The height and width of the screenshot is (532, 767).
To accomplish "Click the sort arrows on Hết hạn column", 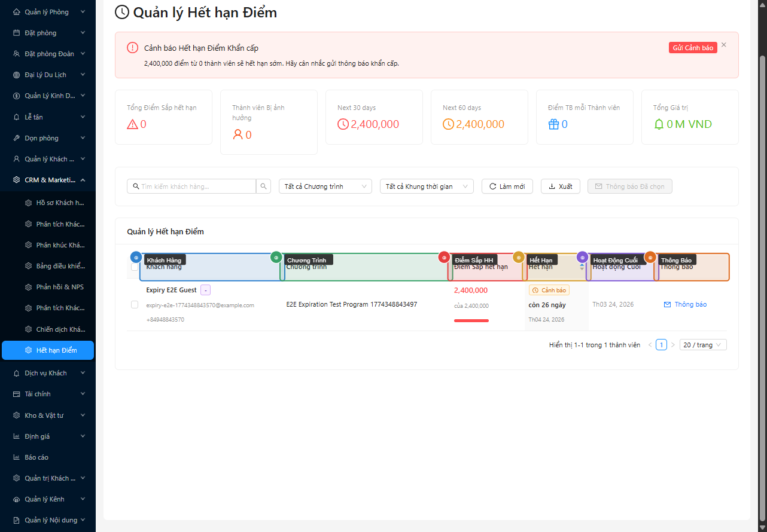I will tap(582, 267).
